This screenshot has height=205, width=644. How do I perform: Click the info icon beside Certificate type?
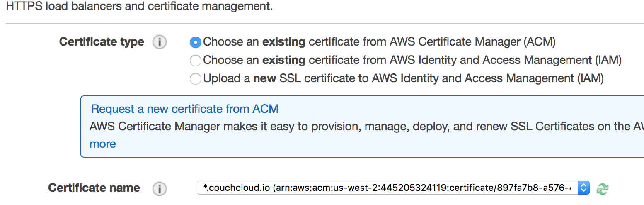(160, 42)
